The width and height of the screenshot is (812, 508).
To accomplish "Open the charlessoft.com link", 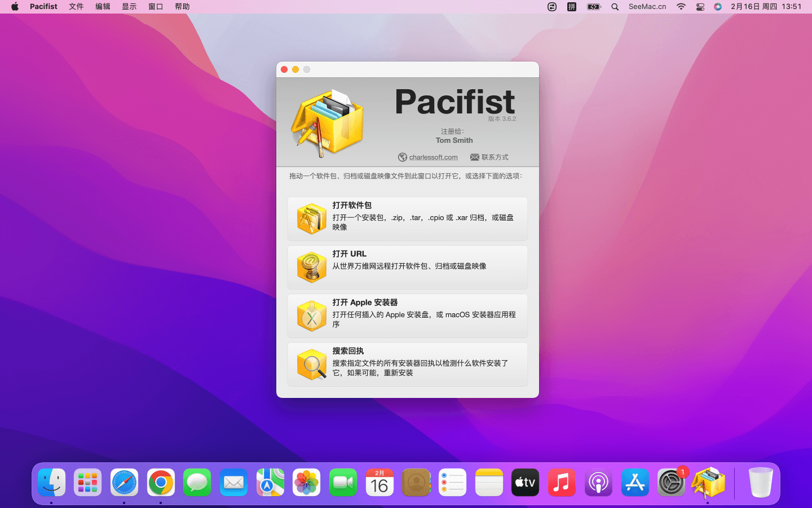I will (x=433, y=157).
